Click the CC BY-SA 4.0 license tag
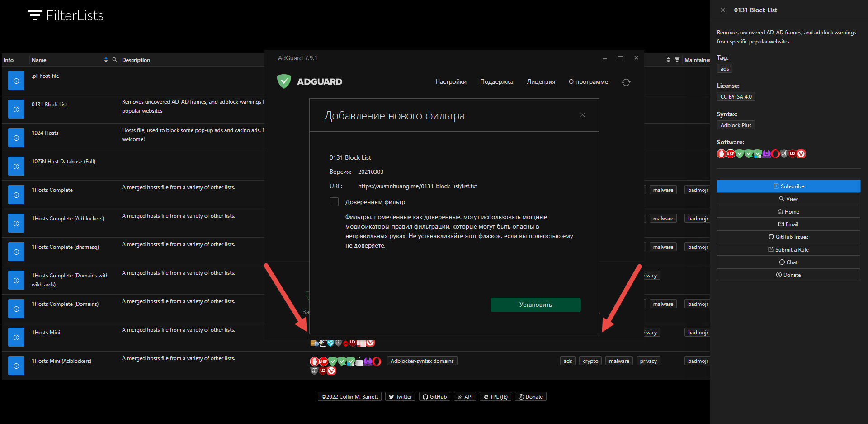Viewport: 868px width, 424px height. tap(736, 97)
